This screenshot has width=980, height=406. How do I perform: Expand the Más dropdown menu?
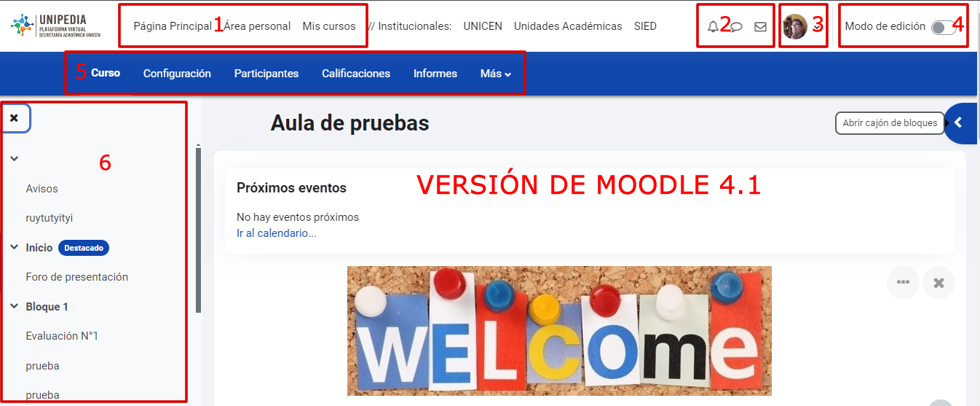(495, 74)
